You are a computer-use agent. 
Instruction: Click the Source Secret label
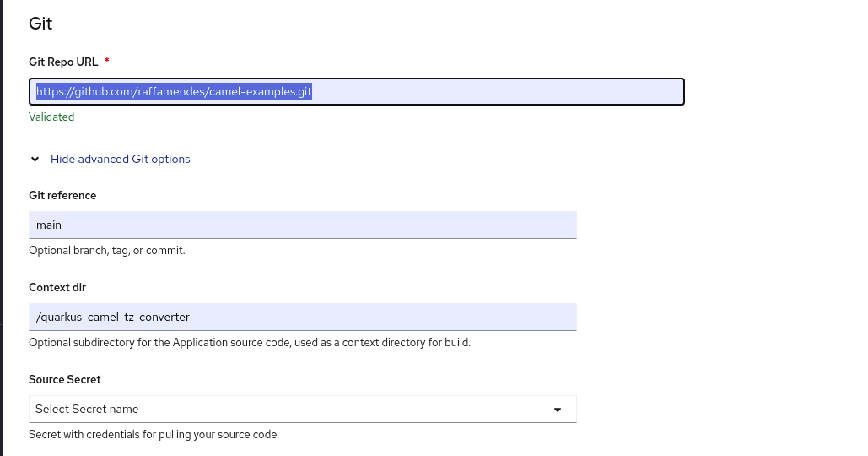[x=65, y=379]
